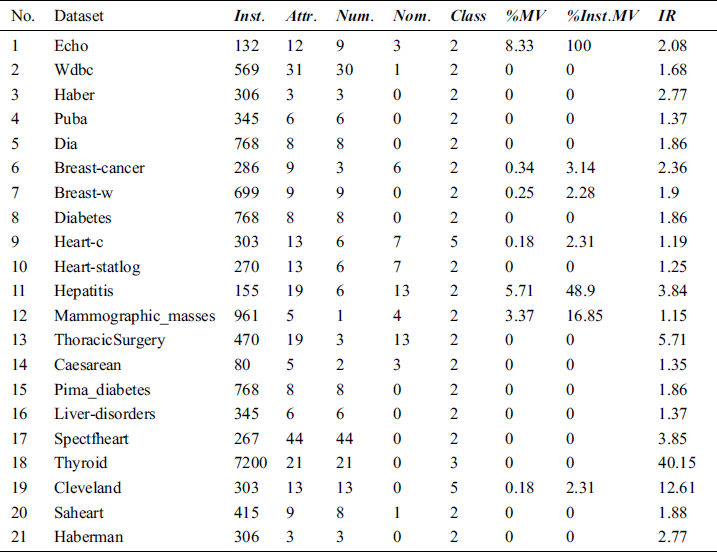This screenshot has height=552, width=717.
Task: Select the Echo %MV value 8.33
Action: 523,45
